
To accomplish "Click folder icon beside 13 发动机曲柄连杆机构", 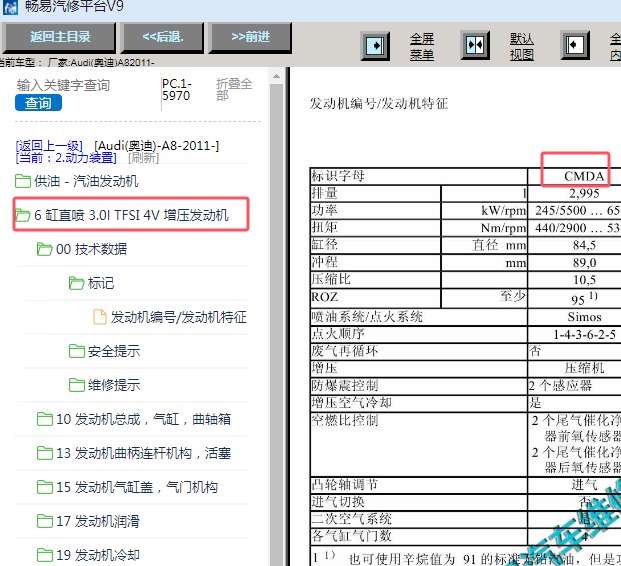I will point(44,453).
